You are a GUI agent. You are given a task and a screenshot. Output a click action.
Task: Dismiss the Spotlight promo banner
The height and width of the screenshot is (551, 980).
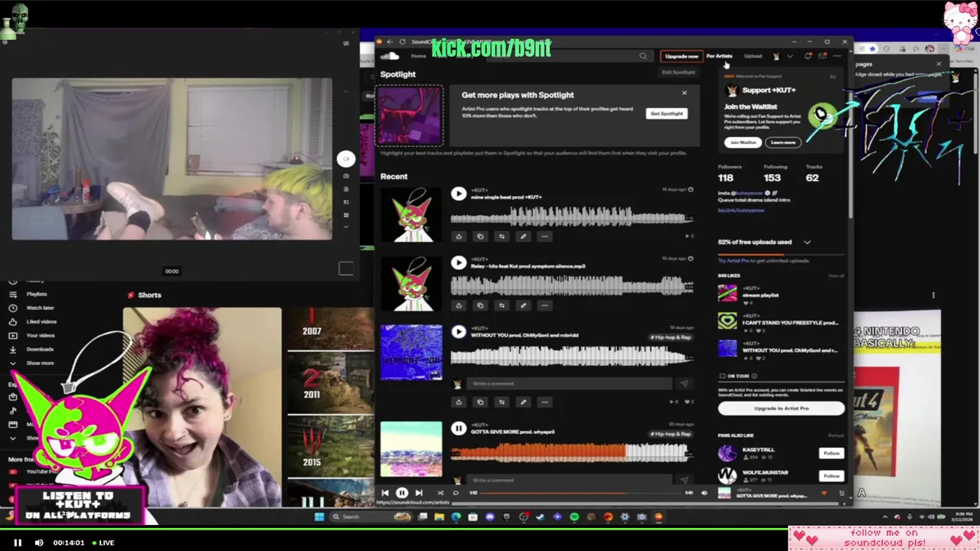[x=684, y=93]
